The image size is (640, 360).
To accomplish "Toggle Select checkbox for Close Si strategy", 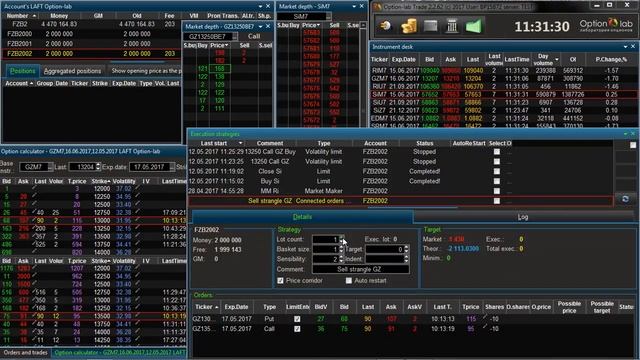I will (497, 171).
